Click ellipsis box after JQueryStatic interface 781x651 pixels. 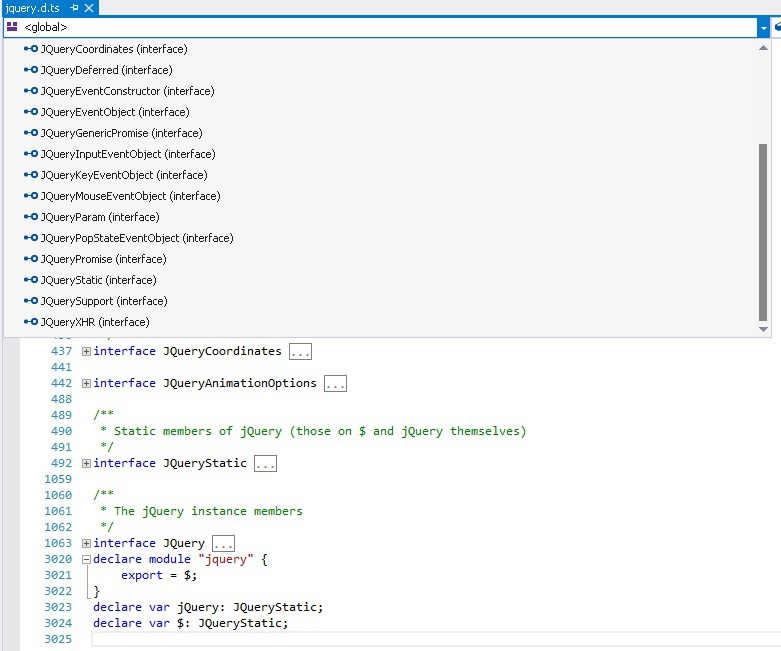coord(265,464)
